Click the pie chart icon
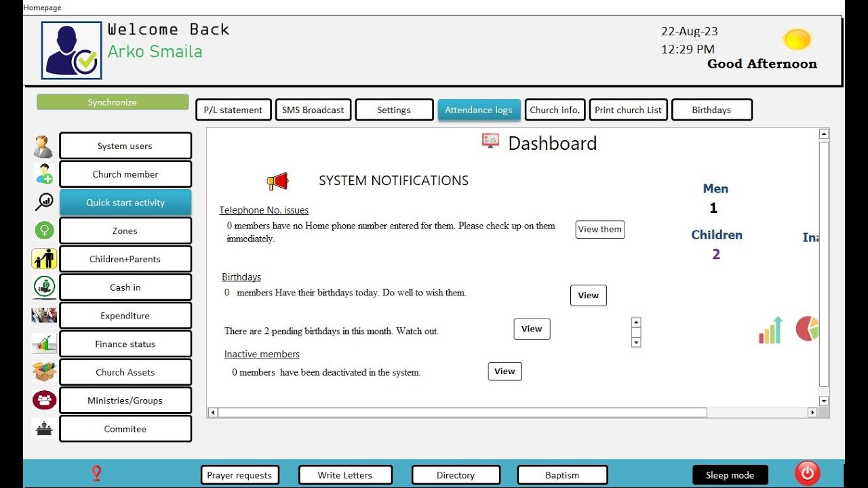This screenshot has width=868, height=488. point(807,329)
